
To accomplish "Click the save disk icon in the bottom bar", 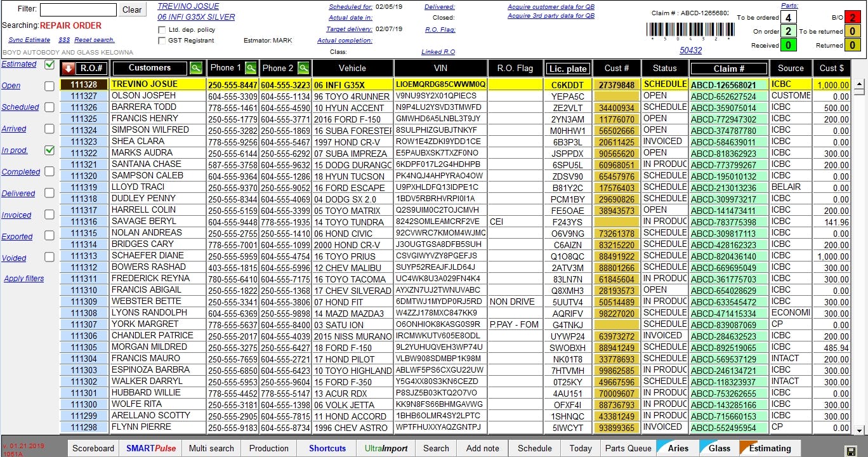I will coord(851,450).
